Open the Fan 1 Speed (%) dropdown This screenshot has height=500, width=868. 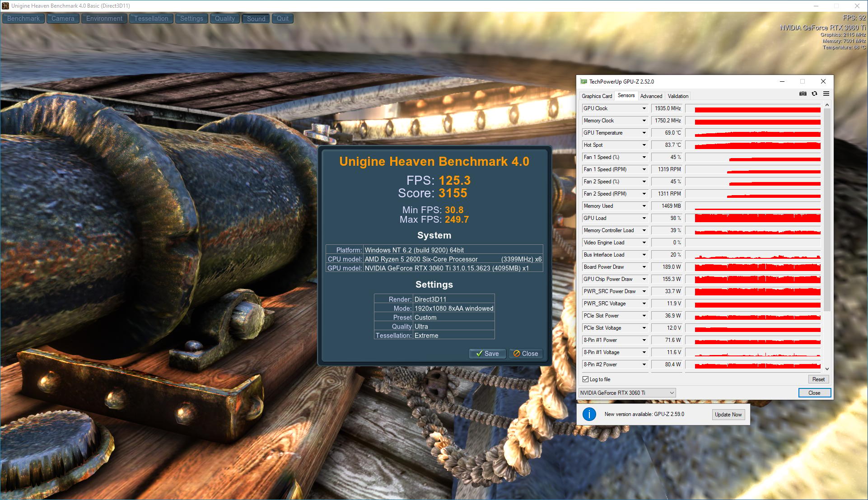point(644,157)
